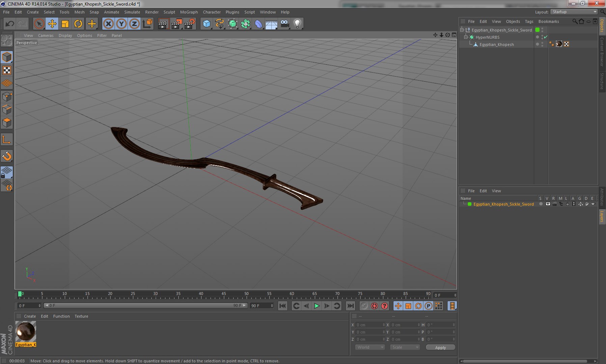Image resolution: width=606 pixels, height=364 pixels.
Task: Switch to Polygons mode
Action: [x=7, y=123]
